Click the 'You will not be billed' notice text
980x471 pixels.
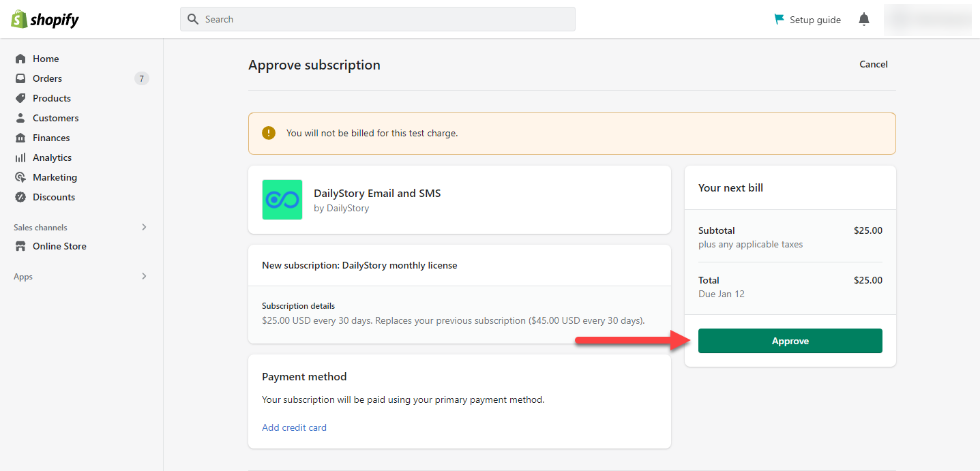372,133
